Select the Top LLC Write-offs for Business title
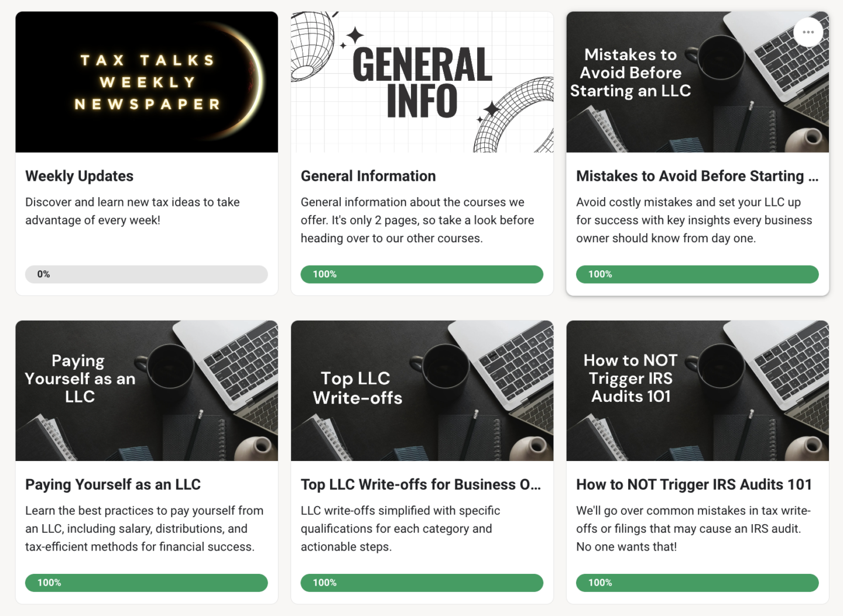The image size is (843, 616). [421, 484]
